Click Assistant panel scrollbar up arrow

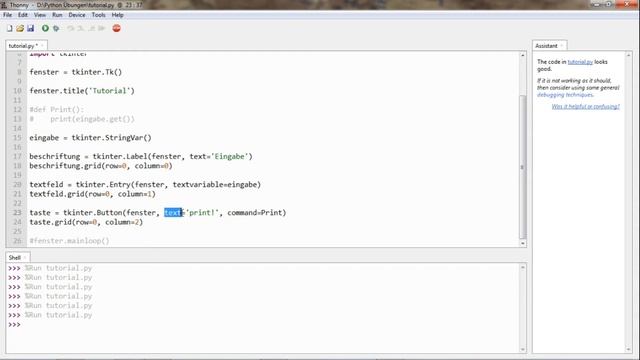[x=629, y=55]
